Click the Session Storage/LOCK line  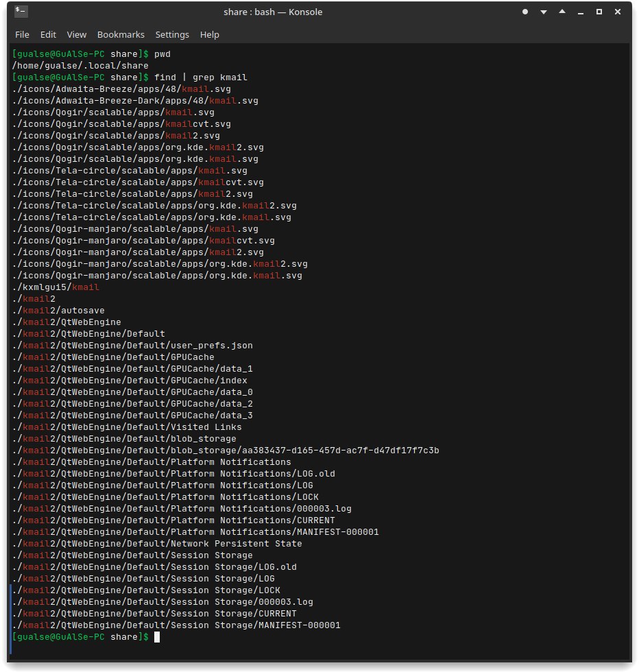point(146,590)
